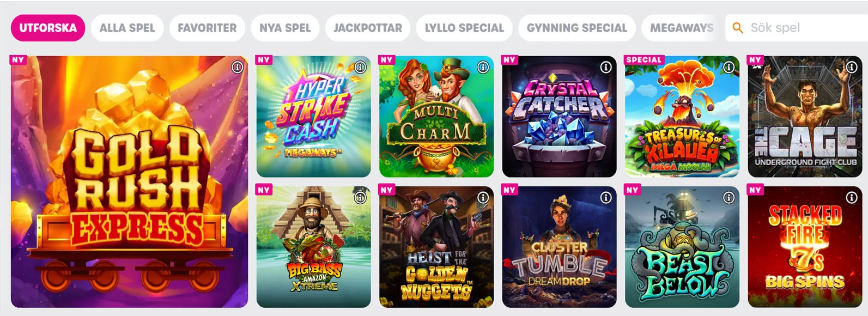Click info icon on Stacked Fire 7s

coord(852,198)
